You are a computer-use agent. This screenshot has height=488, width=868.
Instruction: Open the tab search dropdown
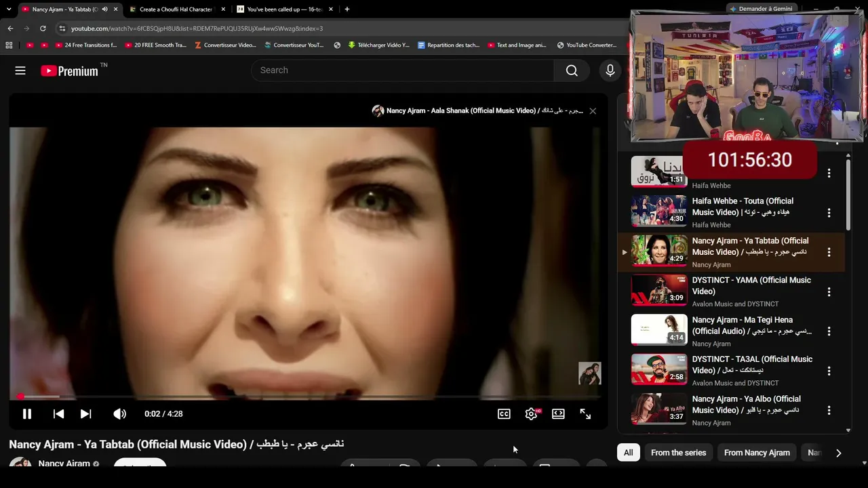pos(9,9)
